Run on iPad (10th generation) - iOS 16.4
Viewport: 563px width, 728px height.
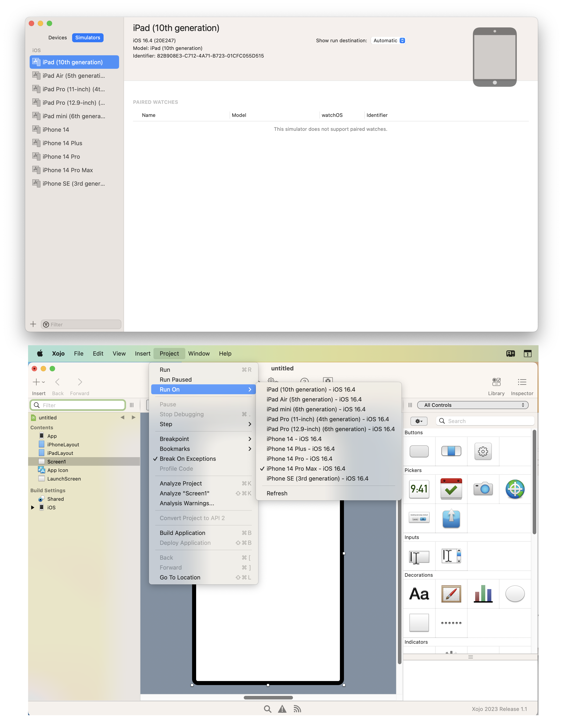coord(328,389)
